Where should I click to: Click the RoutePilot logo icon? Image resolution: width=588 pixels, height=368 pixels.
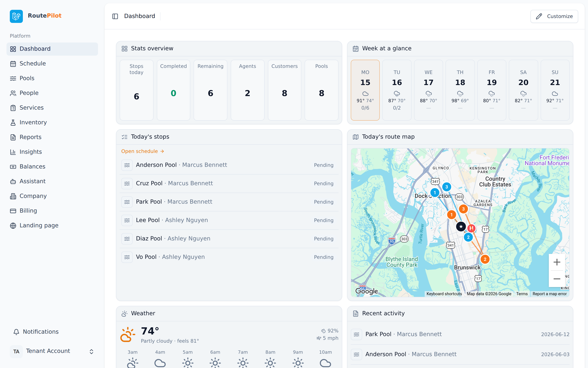[16, 16]
